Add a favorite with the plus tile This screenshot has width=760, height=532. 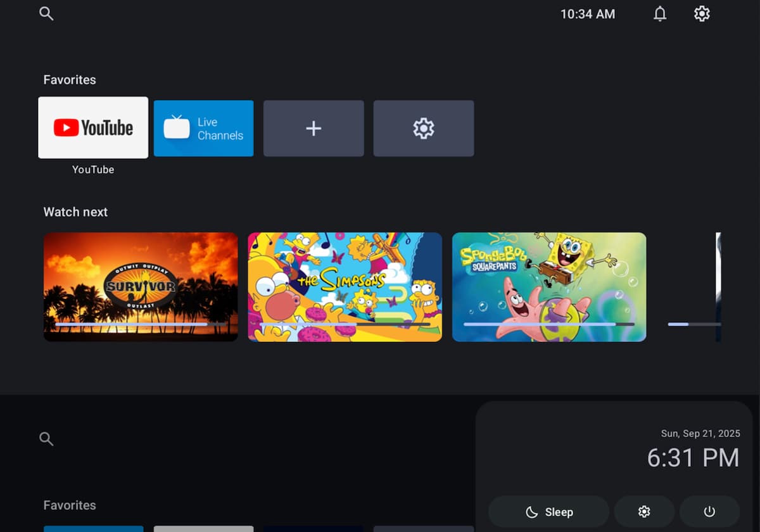click(x=313, y=129)
